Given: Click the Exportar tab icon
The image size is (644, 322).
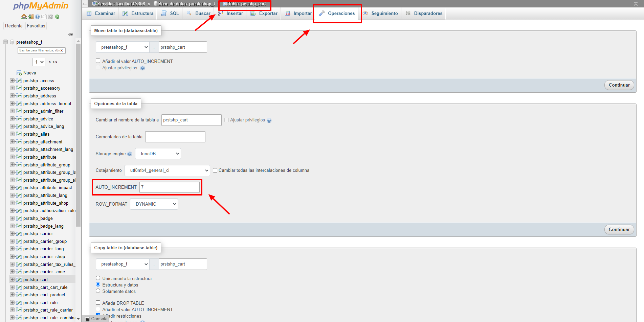Looking at the screenshot, I should pos(253,13).
